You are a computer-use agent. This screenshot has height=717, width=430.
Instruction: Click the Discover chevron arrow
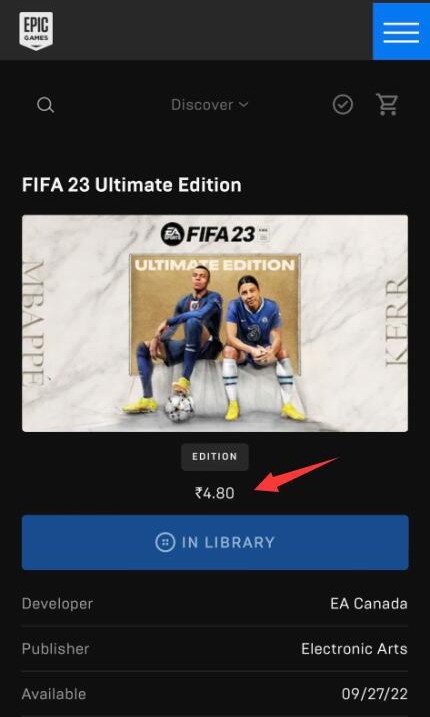[244, 105]
